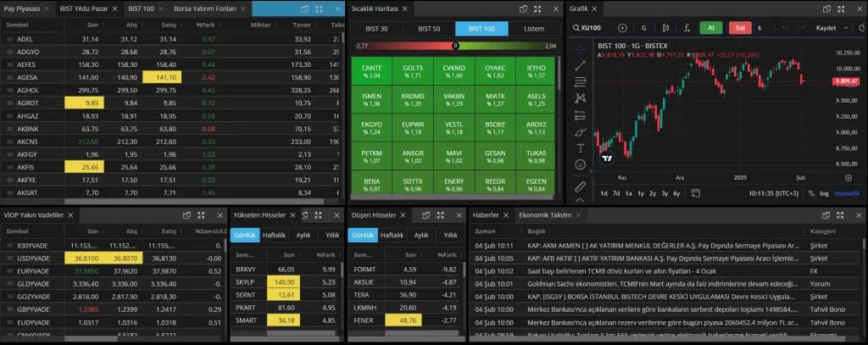This screenshot has width=868, height=345.
Task: Sort Yükselen Hisseler by Son header
Action: pyautogui.click(x=289, y=255)
